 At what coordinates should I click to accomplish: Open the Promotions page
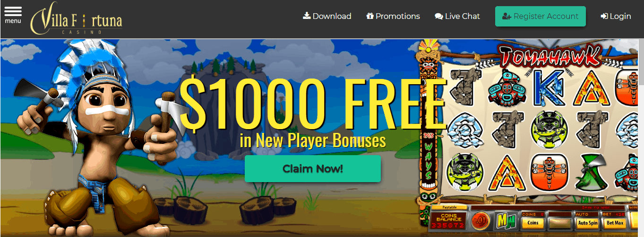click(x=393, y=16)
